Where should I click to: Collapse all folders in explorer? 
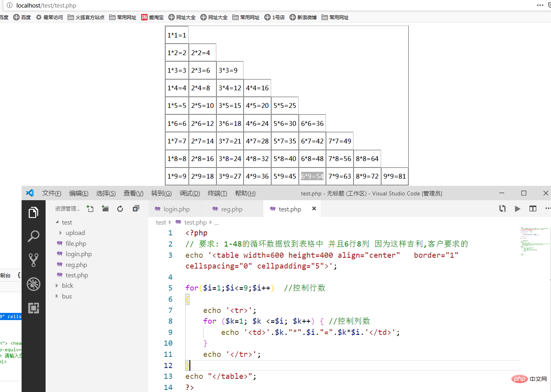pyautogui.click(x=136, y=209)
